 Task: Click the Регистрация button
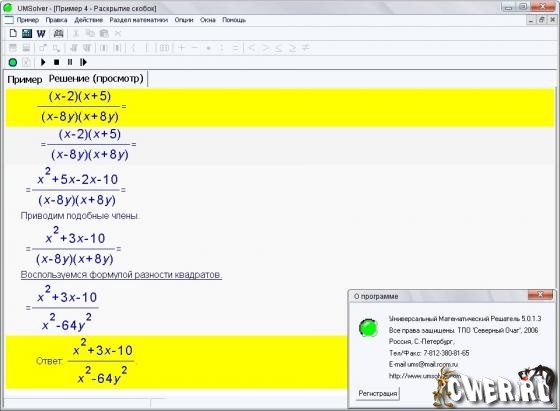pos(378,393)
